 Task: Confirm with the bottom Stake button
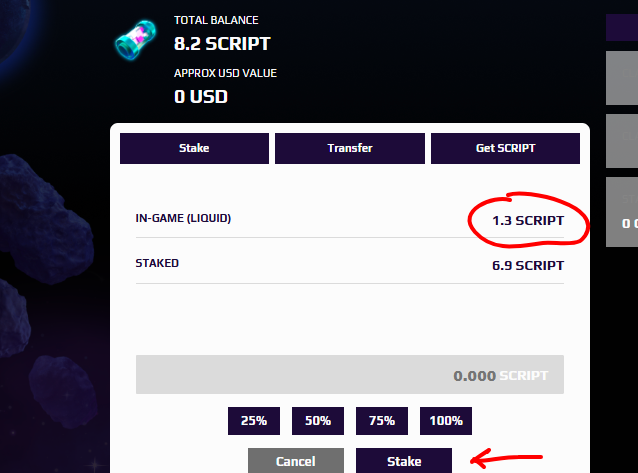coord(404,461)
